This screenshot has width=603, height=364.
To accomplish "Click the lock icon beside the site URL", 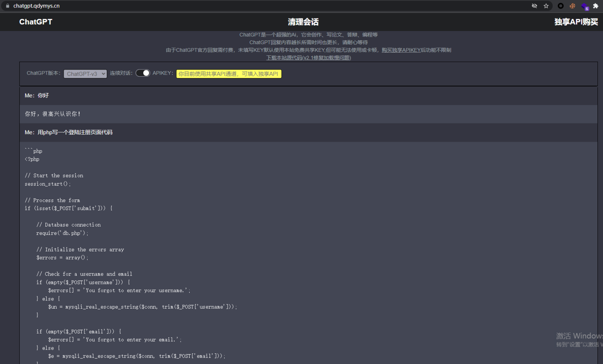I will click(x=7, y=6).
